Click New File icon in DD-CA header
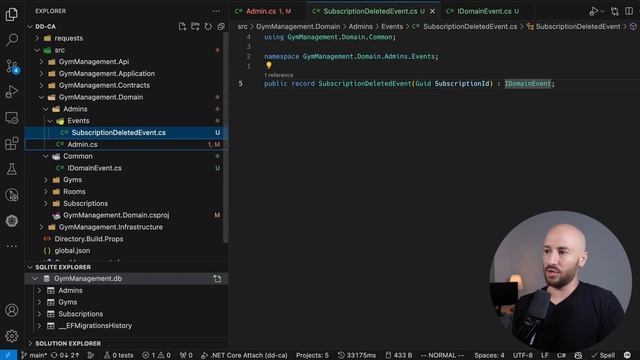 click(x=182, y=27)
